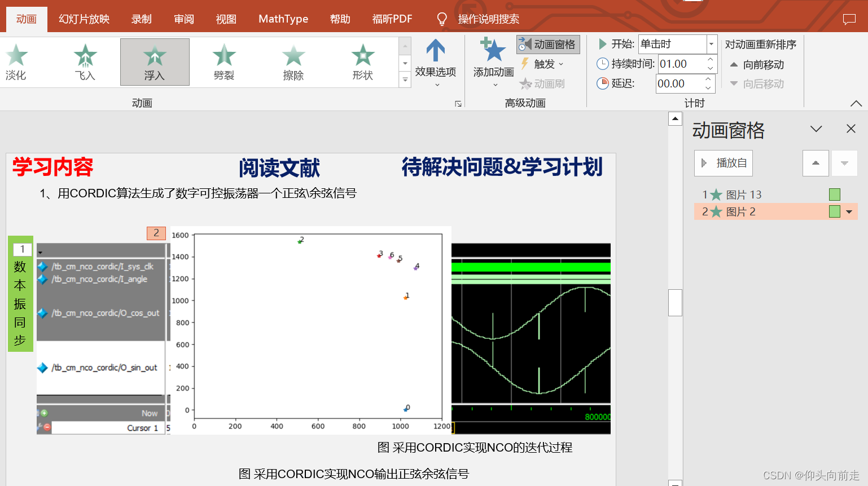The image size is (868, 486).
Task: Click the 播放自 play from button
Action: tap(724, 163)
